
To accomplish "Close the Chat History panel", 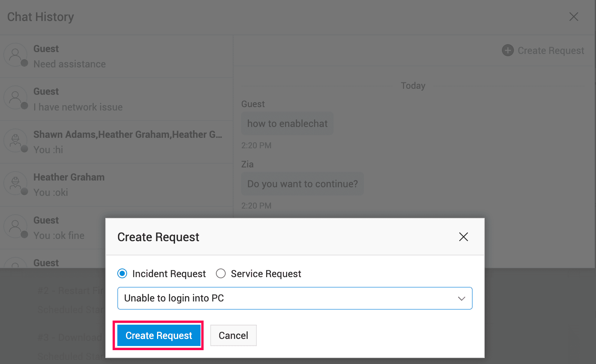I will click(x=574, y=16).
